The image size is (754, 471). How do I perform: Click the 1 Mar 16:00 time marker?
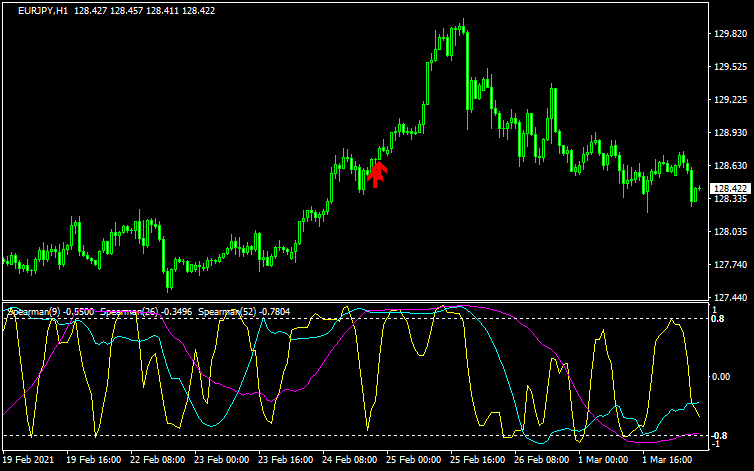[668, 460]
